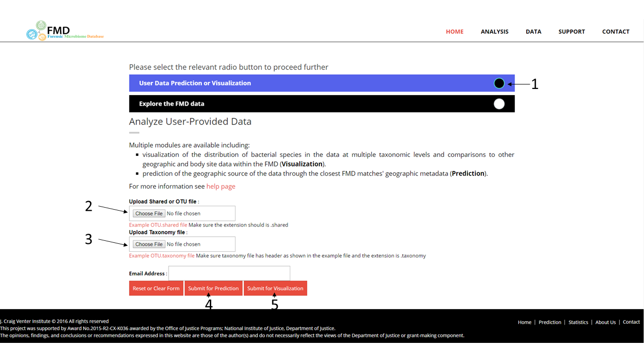This screenshot has height=362, width=644.
Task: Focus the Email Address input field
Action: 229,274
